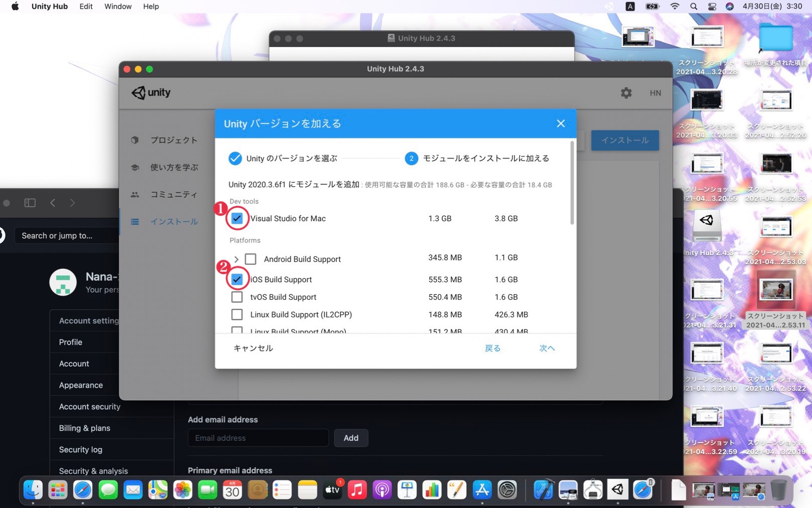Click the 戻る button

point(492,348)
